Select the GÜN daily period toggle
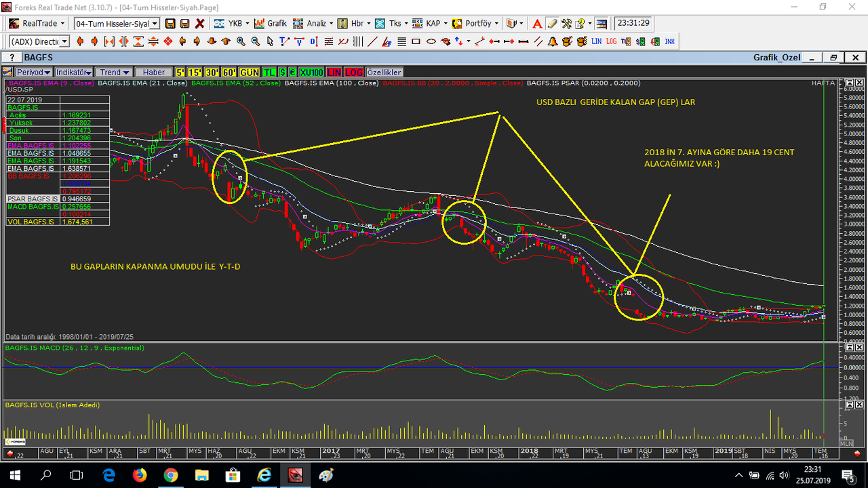868x488 pixels. click(x=250, y=72)
